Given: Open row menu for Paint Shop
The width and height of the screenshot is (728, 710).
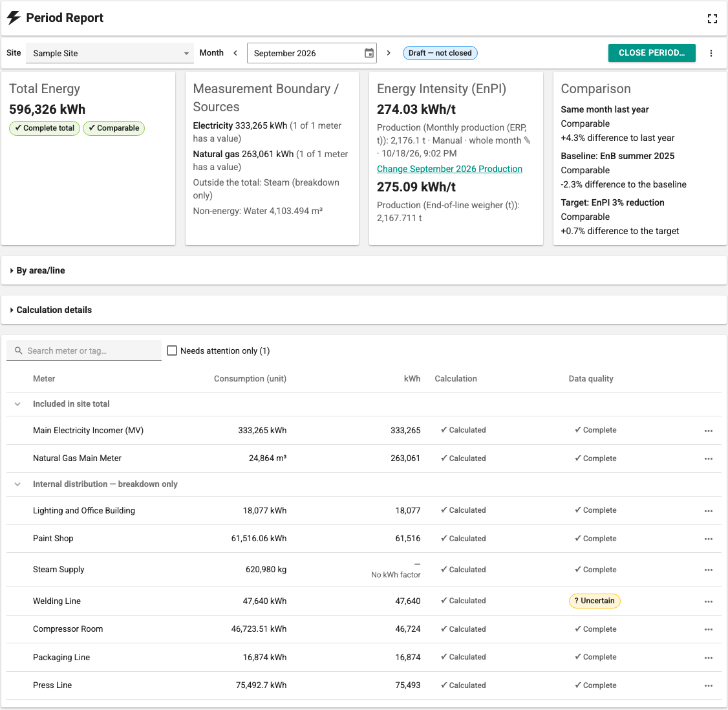Looking at the screenshot, I should click(708, 539).
